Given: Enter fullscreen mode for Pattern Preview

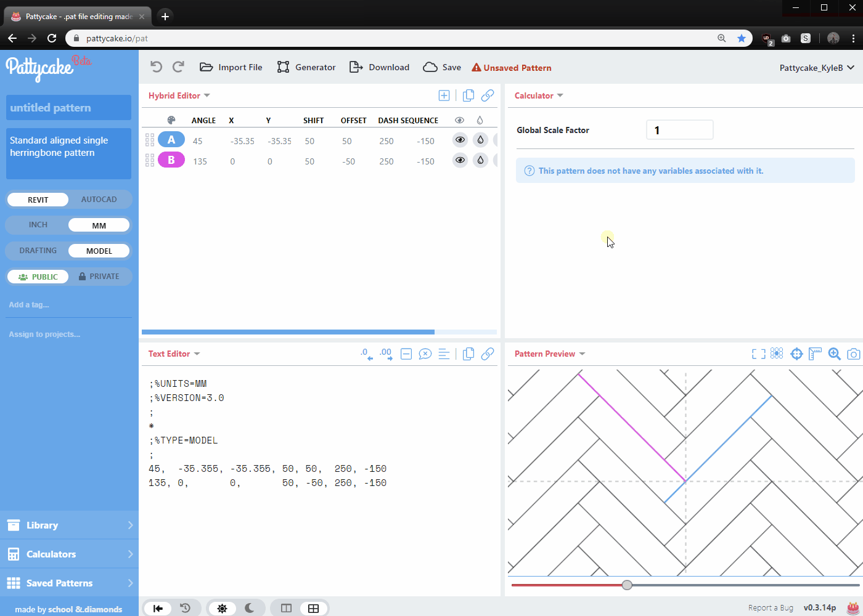Looking at the screenshot, I should (757, 354).
